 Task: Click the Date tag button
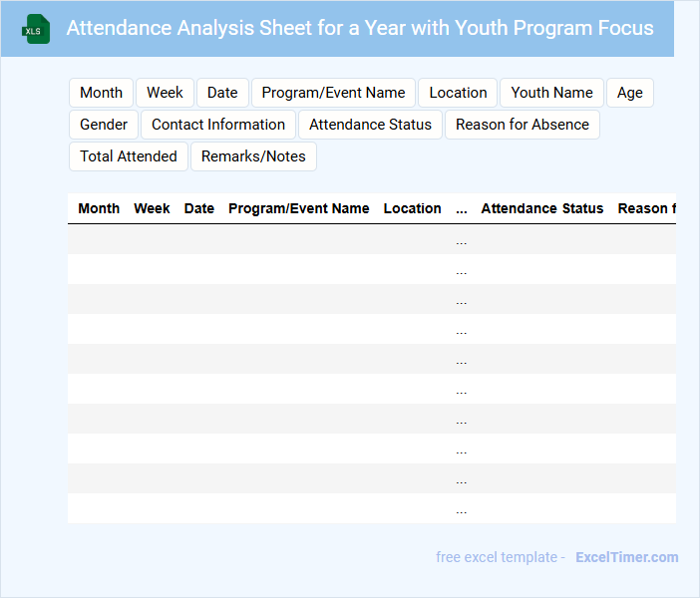(x=222, y=93)
